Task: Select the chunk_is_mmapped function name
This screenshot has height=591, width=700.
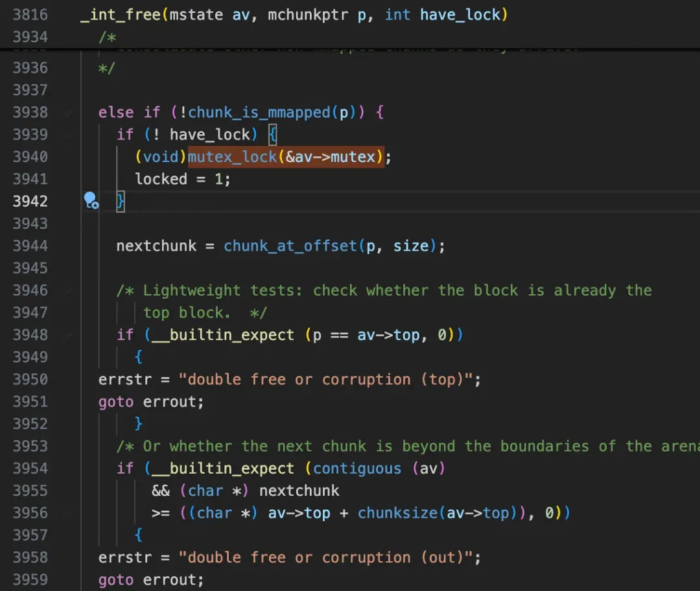Action: [x=259, y=113]
